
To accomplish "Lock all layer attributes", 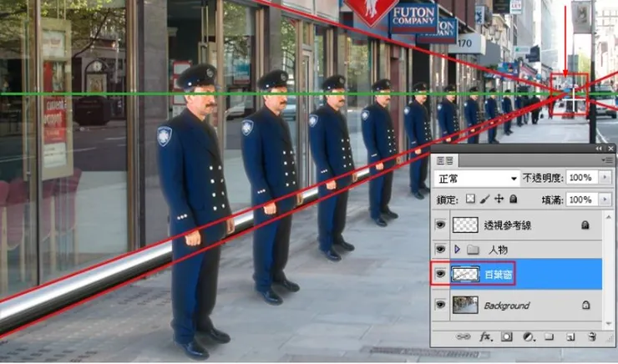I will coord(513,199).
